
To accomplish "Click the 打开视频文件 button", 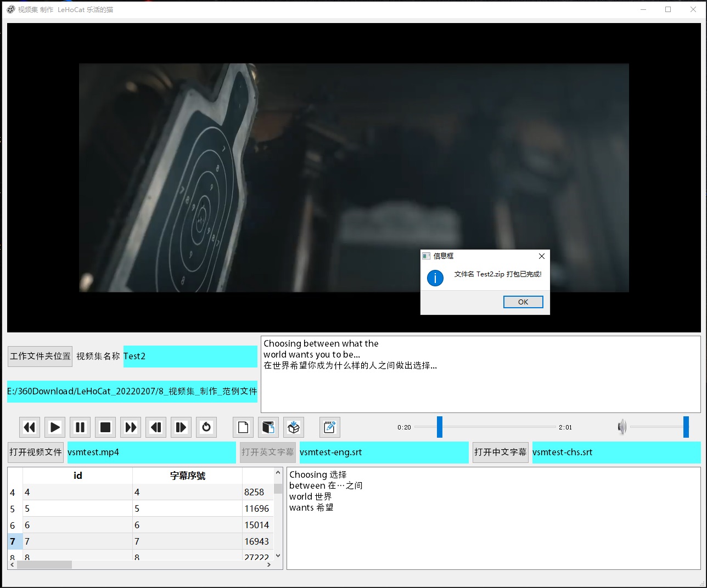I will point(36,452).
